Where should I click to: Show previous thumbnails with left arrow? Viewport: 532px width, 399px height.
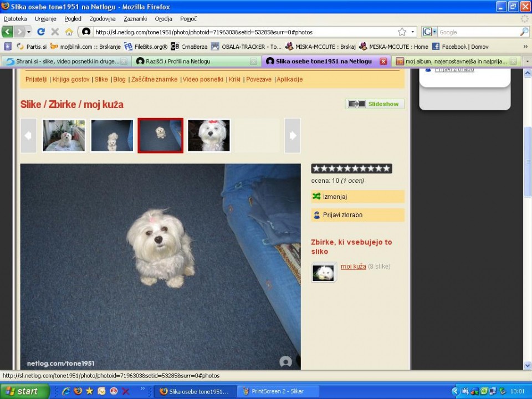(x=28, y=135)
